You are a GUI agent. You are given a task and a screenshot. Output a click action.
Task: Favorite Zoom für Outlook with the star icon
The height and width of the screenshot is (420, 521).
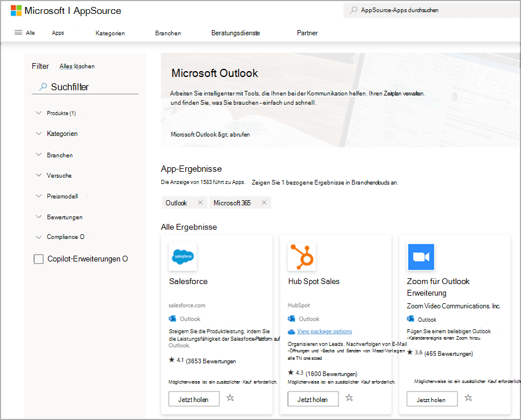pyautogui.click(x=468, y=398)
